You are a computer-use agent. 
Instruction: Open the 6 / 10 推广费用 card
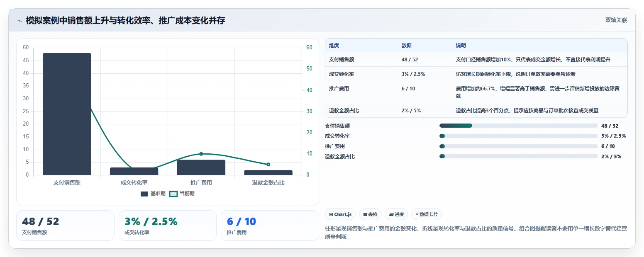pos(270,225)
